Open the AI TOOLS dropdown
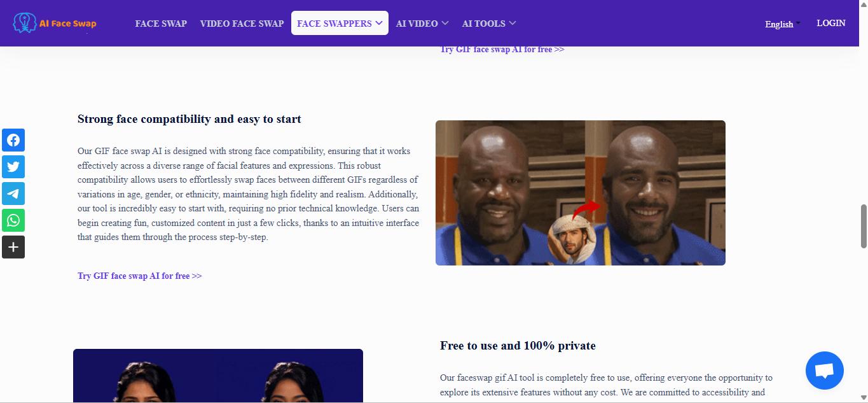 (x=489, y=24)
